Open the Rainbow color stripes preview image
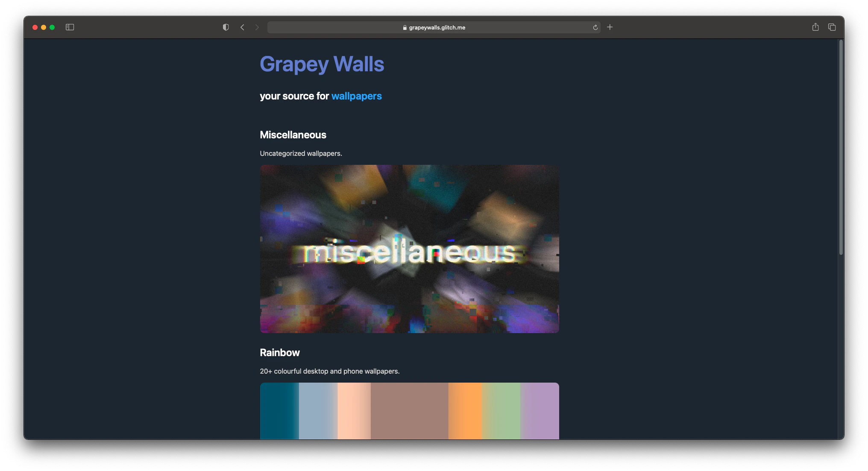868x471 pixels. (409, 411)
